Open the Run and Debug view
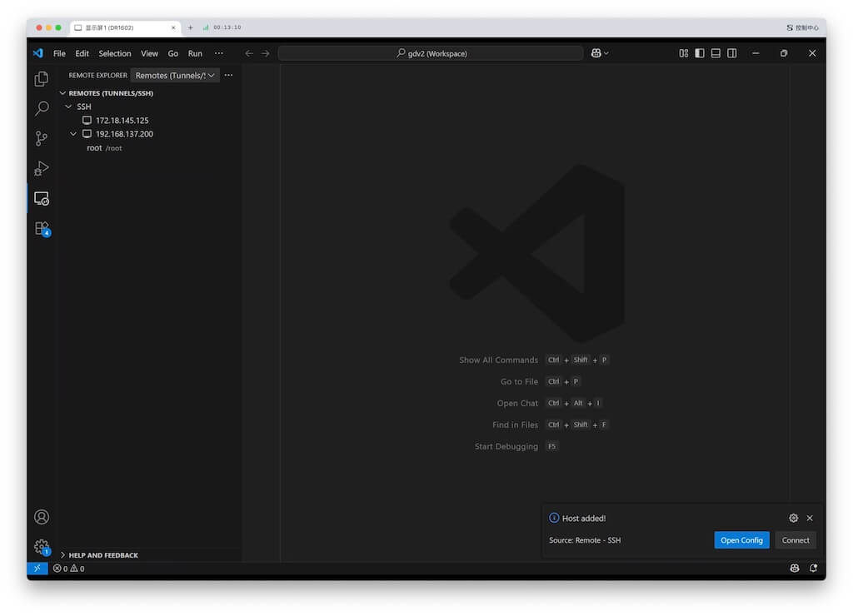The image size is (853, 616). pos(41,168)
